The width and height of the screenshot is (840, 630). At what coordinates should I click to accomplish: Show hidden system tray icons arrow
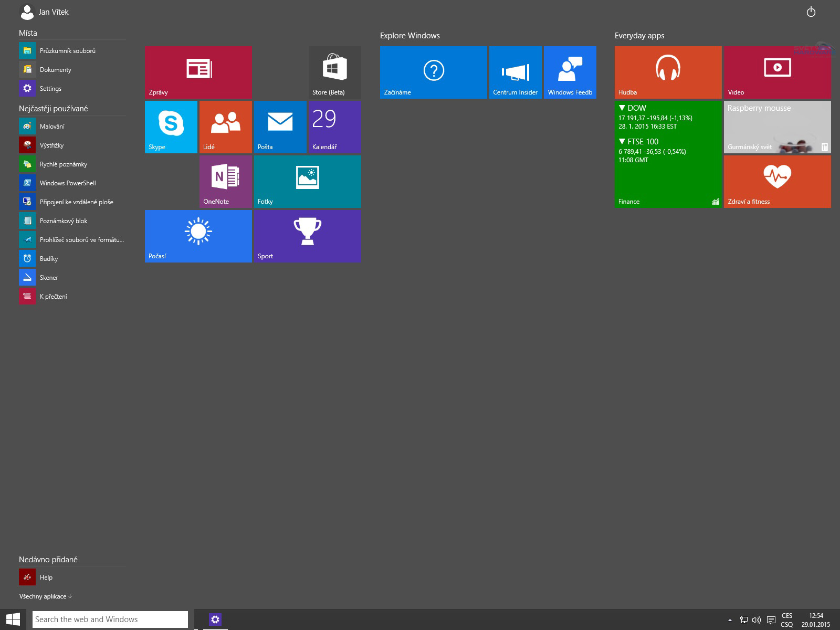[730, 620]
